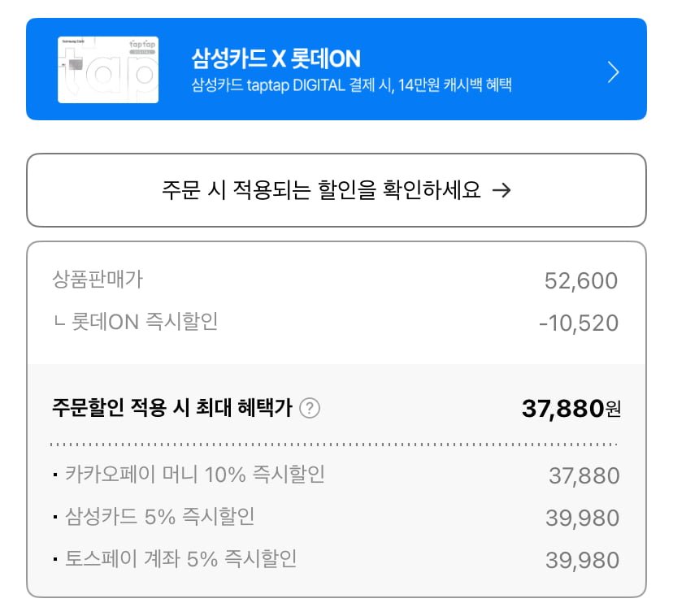Click the bold 37,880원 maximum benefit price

tap(571, 408)
